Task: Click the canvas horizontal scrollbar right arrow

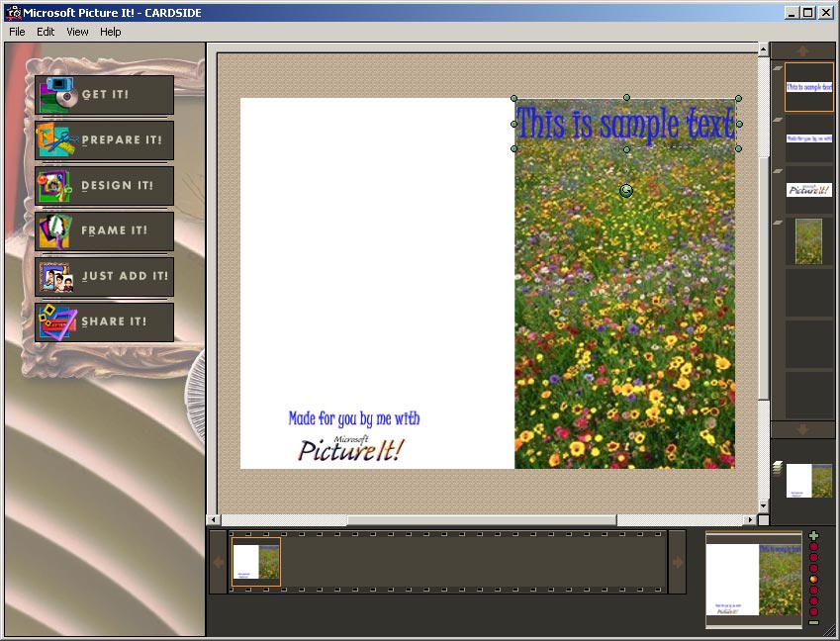Action: coord(751,519)
